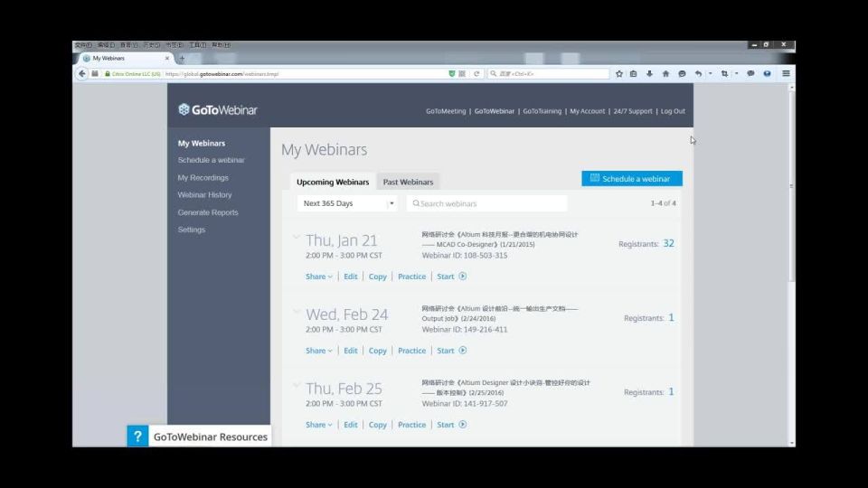Switch to Past Webinars tab

pyautogui.click(x=408, y=182)
